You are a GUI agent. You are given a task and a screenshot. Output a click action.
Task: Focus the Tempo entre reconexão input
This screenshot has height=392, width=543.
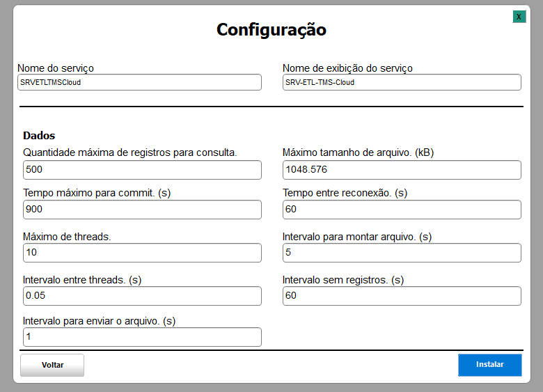point(402,210)
